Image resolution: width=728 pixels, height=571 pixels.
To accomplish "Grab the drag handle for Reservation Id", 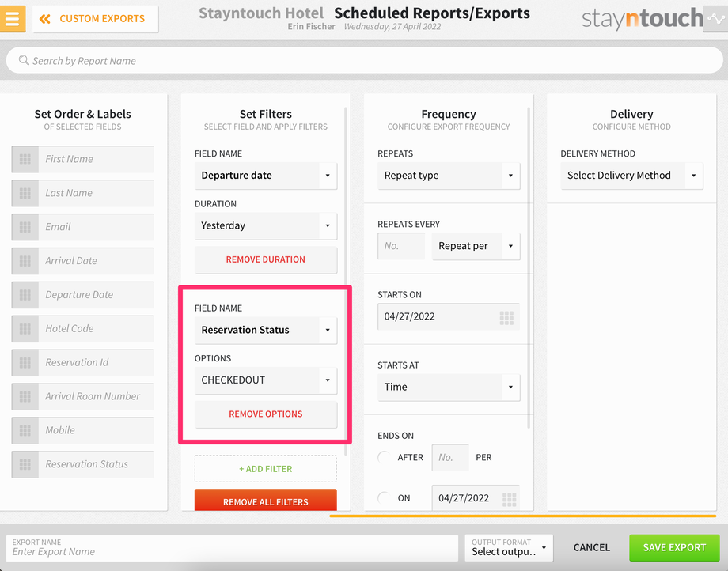I will pos(25,362).
